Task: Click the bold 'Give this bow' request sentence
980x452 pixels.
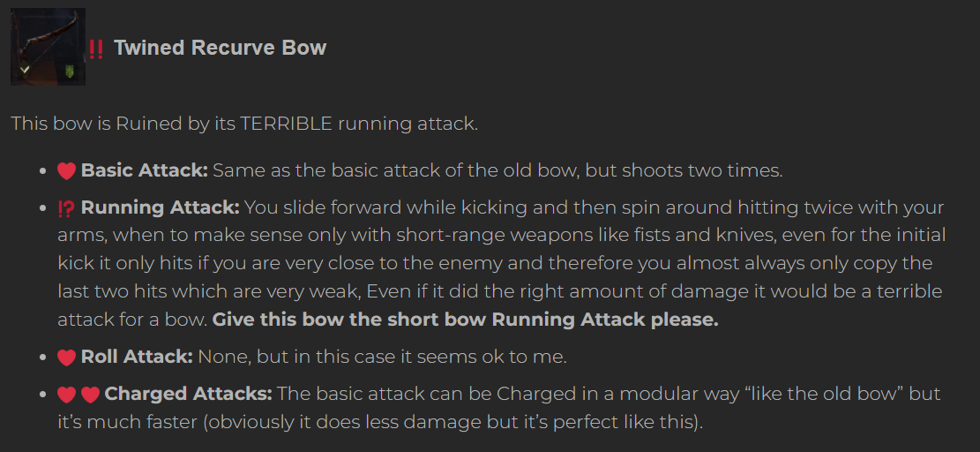Action: [466, 320]
